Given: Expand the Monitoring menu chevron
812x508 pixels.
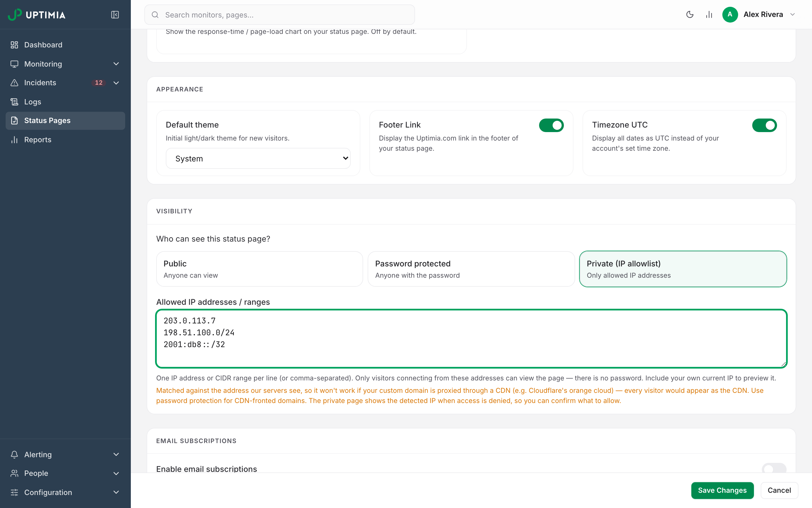Looking at the screenshot, I should pyautogui.click(x=116, y=64).
